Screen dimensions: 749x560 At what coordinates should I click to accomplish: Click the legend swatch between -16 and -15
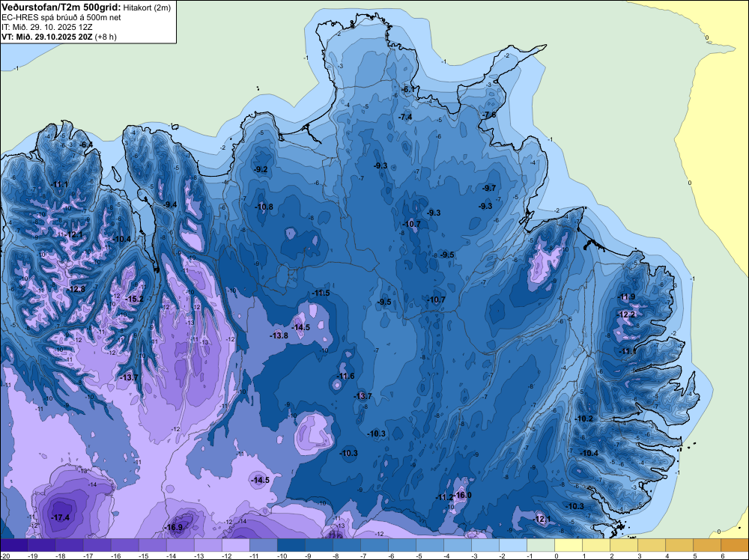[x=124, y=545]
